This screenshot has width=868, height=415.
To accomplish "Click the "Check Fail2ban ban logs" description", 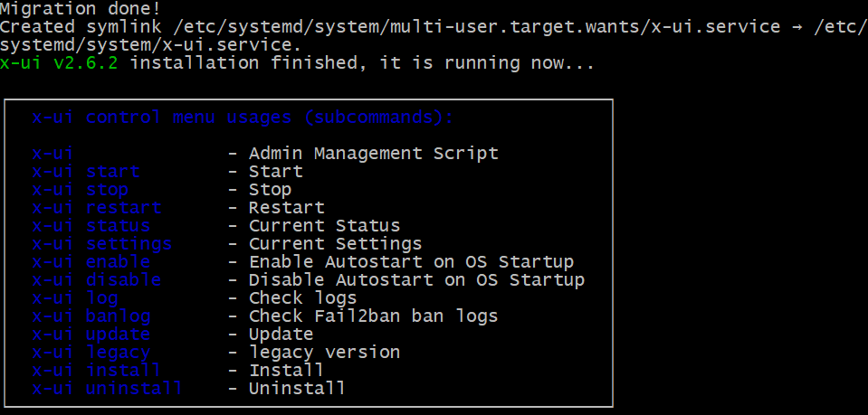I will click(373, 316).
